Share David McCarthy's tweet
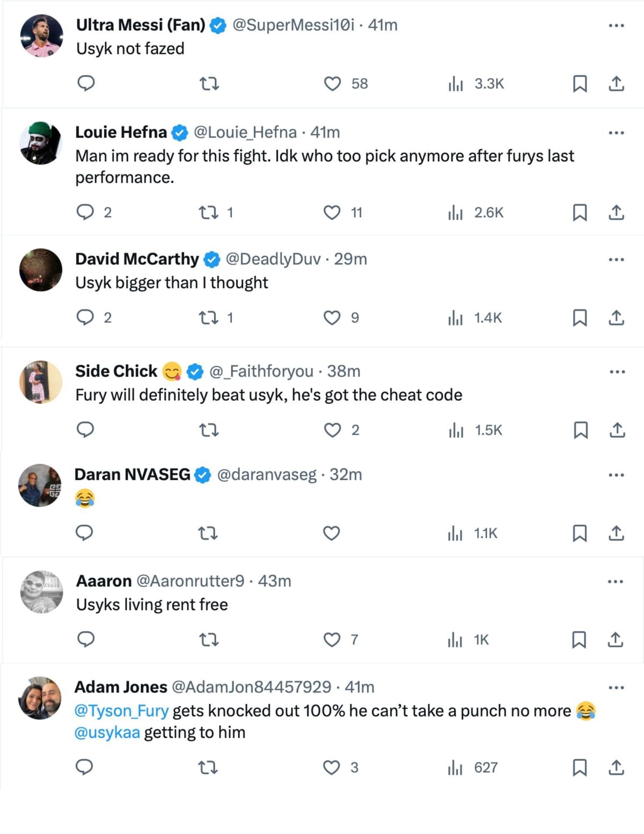The height and width of the screenshot is (834, 644). (x=616, y=318)
